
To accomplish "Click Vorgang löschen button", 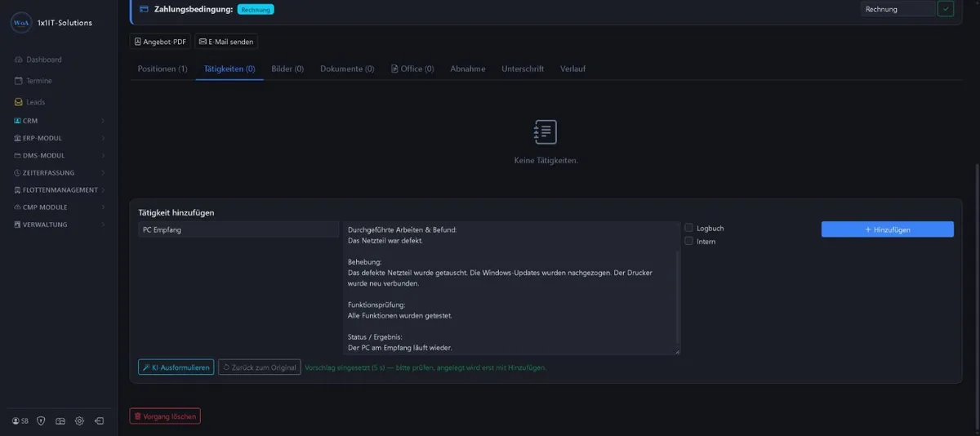I will point(165,416).
